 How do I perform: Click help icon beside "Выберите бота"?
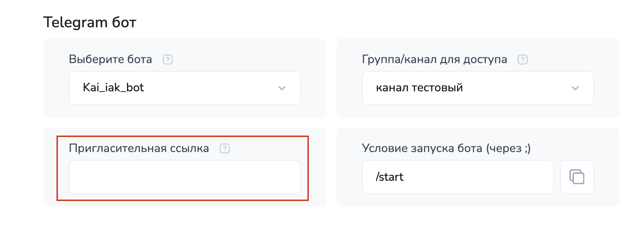(x=168, y=60)
